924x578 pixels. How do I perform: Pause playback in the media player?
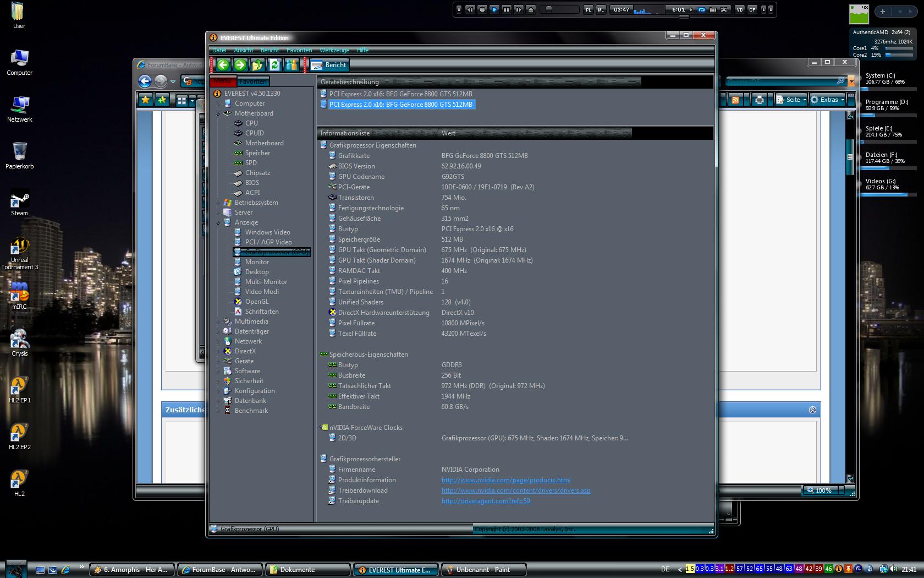click(x=507, y=9)
